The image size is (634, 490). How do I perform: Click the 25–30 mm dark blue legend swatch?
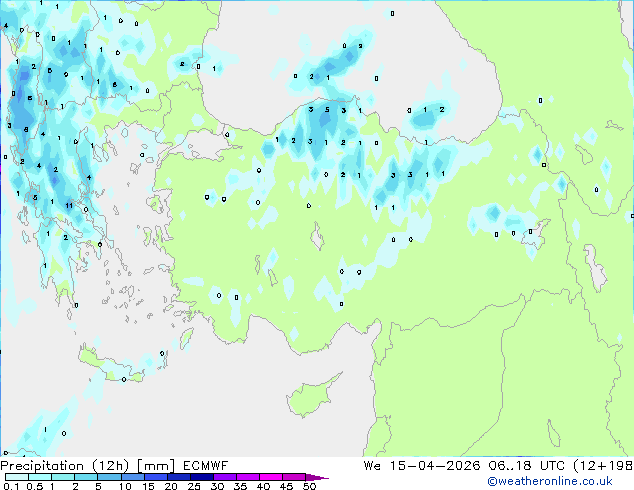(202, 477)
